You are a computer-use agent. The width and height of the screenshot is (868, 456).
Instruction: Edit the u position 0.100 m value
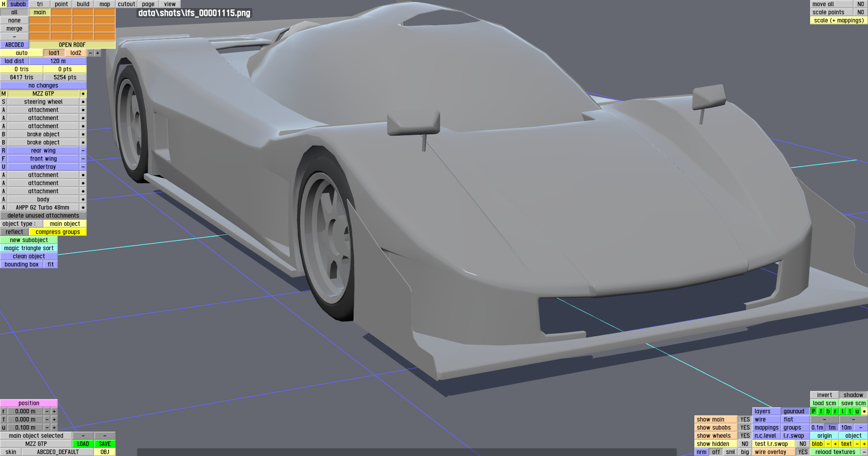pyautogui.click(x=25, y=428)
